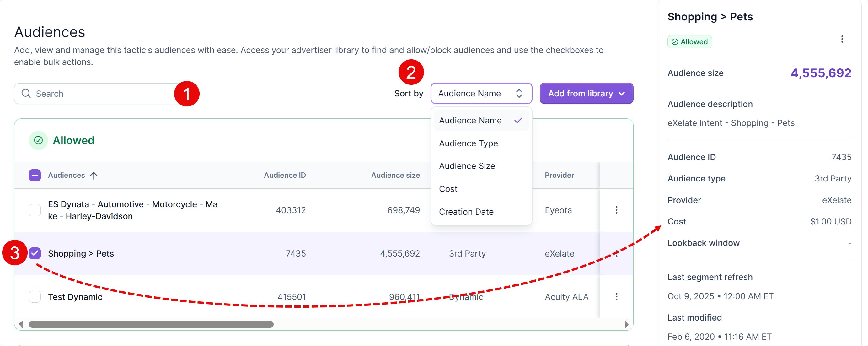Click the Allowed status badge in details panel
Image resolution: width=868 pixels, height=346 pixels.
[x=689, y=42]
